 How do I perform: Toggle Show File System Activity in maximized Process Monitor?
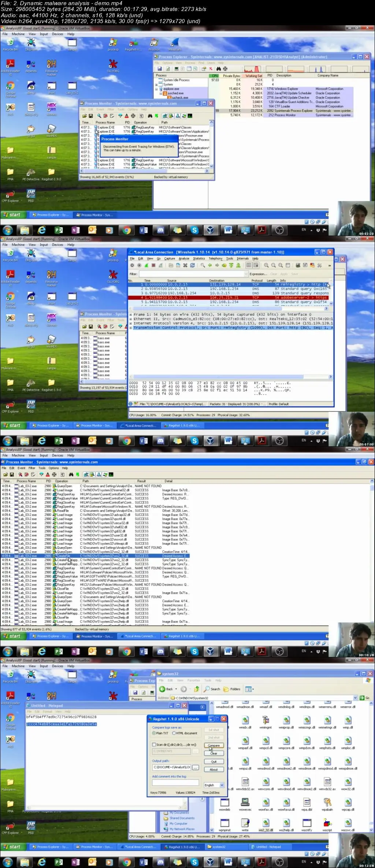(x=92, y=474)
